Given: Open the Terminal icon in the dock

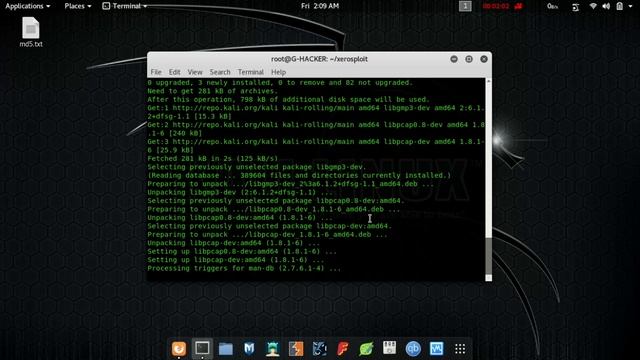Looking at the screenshot, I should tap(202, 348).
